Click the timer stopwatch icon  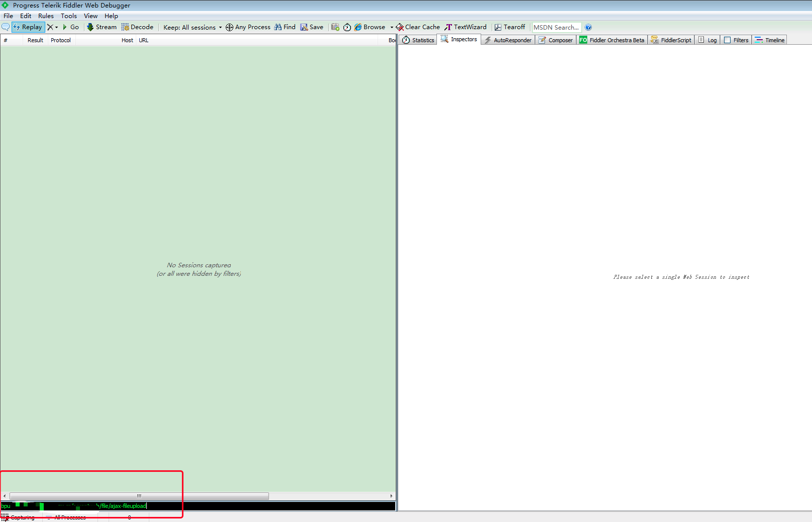coord(347,27)
